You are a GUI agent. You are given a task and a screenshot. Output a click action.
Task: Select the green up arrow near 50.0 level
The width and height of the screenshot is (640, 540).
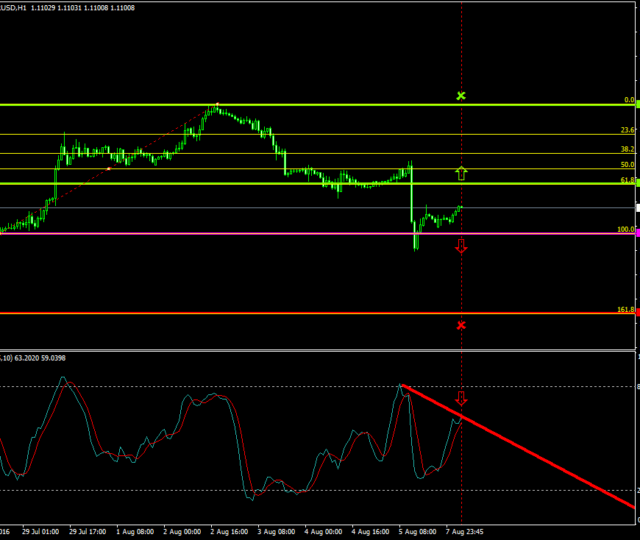coord(461,173)
